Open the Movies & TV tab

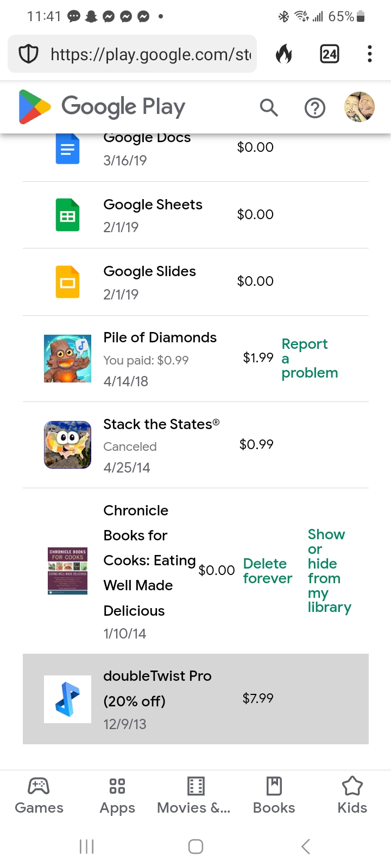pos(194,795)
